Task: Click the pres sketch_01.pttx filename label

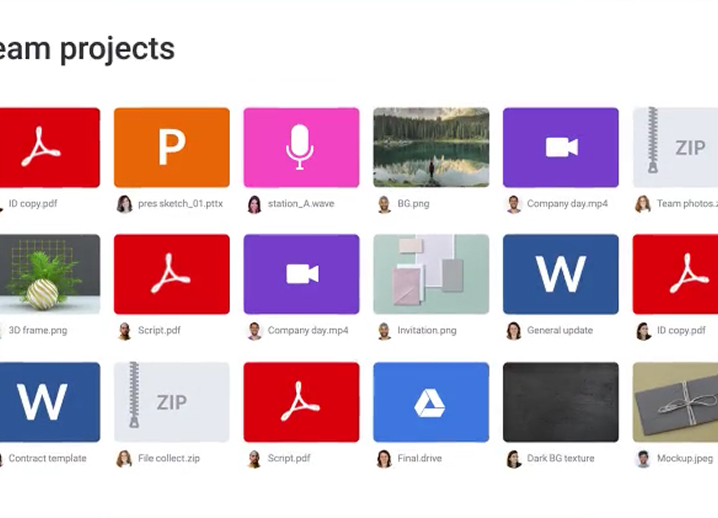Action: [180, 204]
